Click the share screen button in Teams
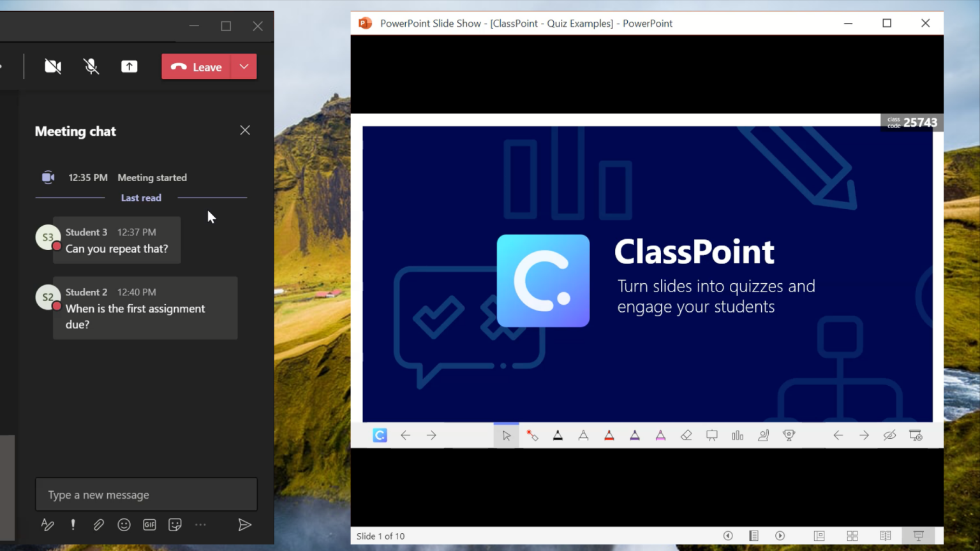980x551 pixels. pyautogui.click(x=129, y=66)
